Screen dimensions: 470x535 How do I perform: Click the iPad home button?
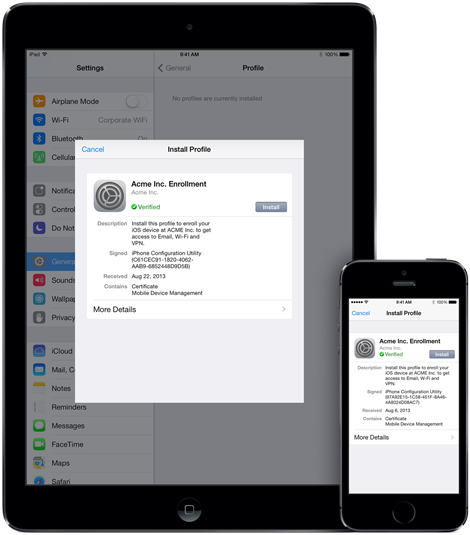click(x=189, y=509)
